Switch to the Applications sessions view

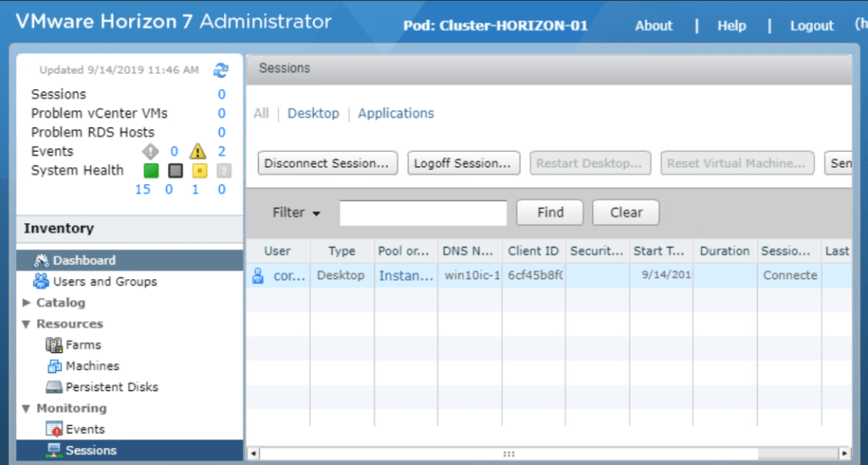point(395,114)
